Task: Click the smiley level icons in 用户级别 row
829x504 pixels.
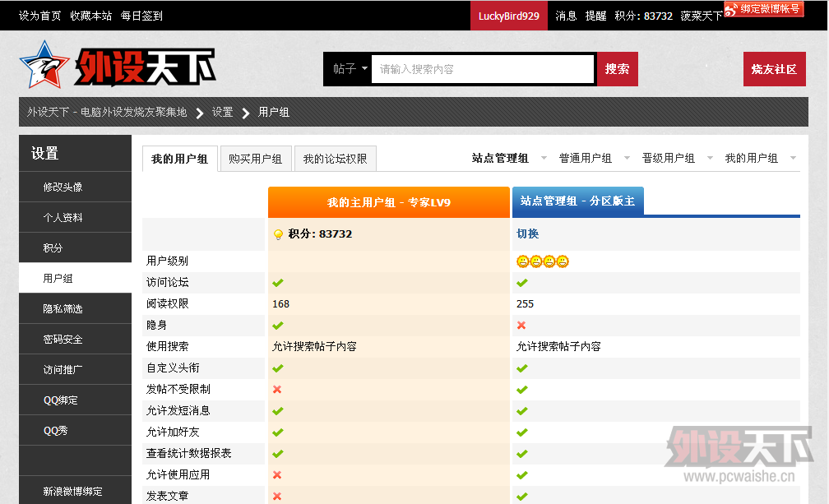Action: pos(543,261)
